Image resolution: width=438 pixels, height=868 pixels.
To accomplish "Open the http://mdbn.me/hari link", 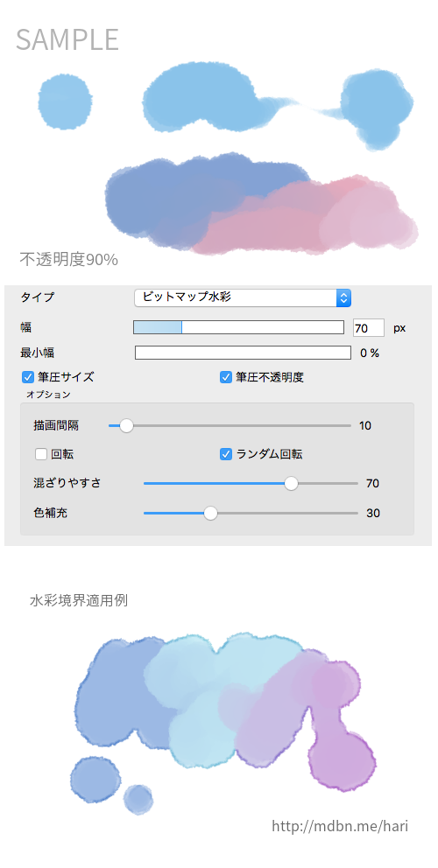I will pyautogui.click(x=340, y=827).
